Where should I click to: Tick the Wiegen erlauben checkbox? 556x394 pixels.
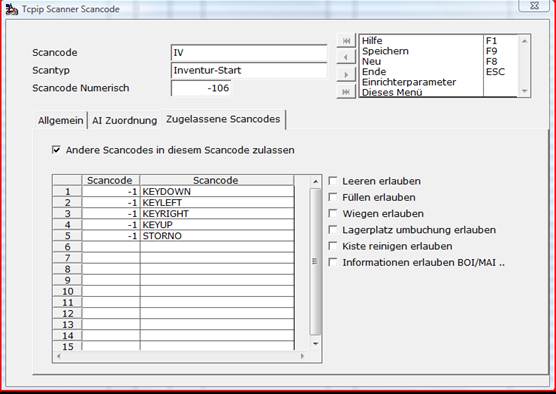333,213
